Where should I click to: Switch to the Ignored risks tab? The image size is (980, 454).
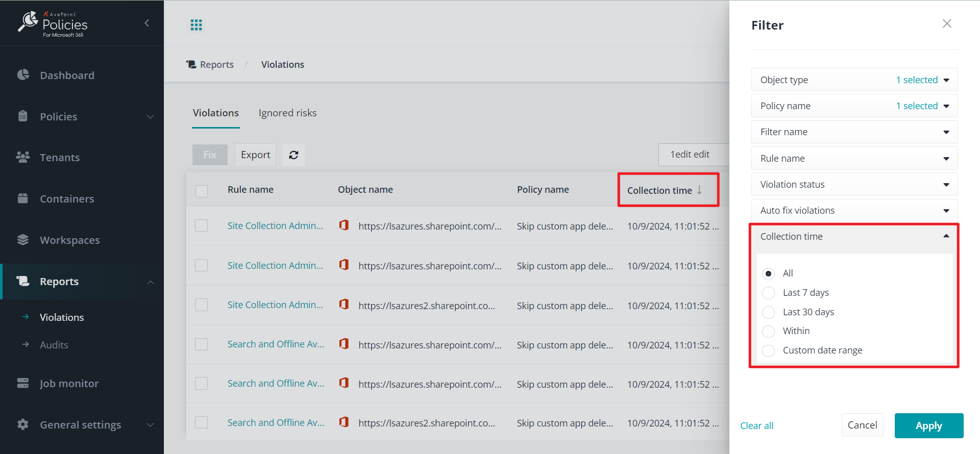click(287, 113)
